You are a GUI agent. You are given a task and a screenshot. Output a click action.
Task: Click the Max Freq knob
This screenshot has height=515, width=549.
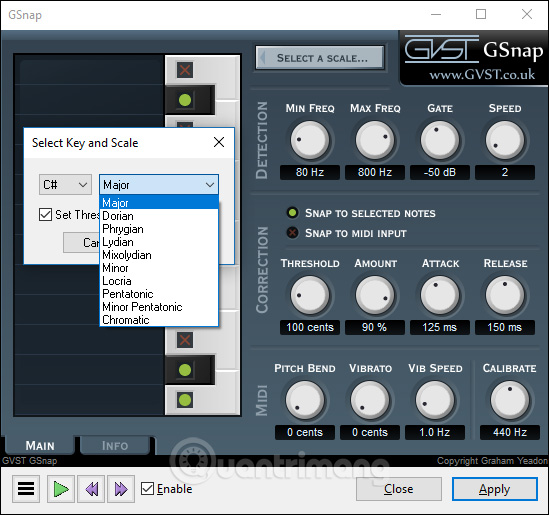pos(375,140)
